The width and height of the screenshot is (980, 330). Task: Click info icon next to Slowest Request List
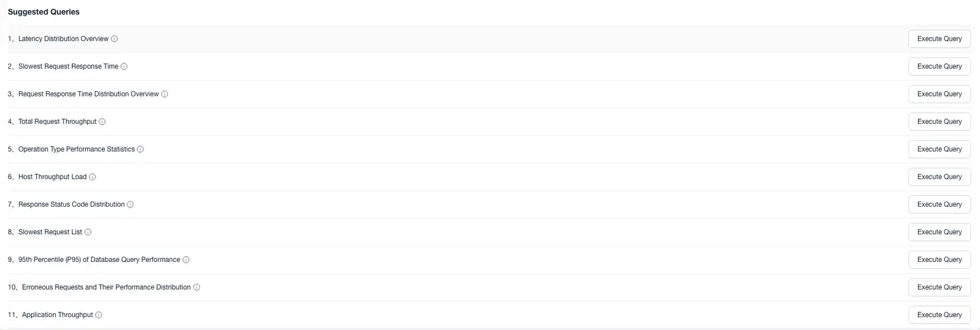click(88, 232)
